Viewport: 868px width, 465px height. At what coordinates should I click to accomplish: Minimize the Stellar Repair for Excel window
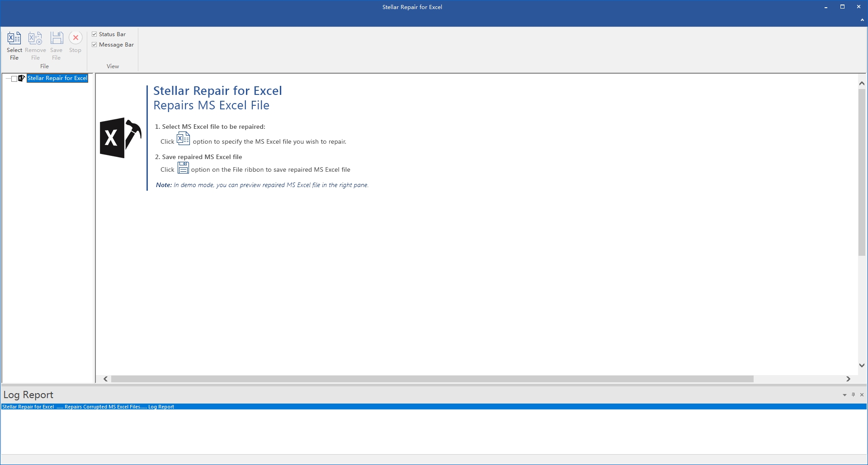point(826,7)
